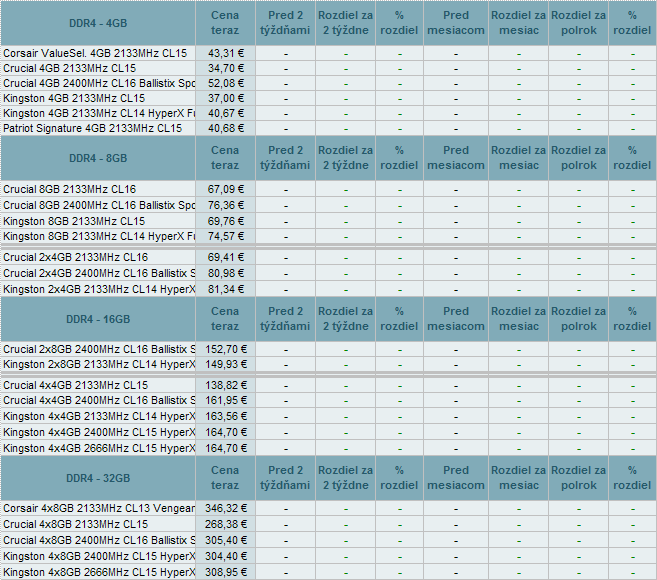Select Crucial 2x8GB 2400MHz CL16 Ballistix name

[99, 349]
